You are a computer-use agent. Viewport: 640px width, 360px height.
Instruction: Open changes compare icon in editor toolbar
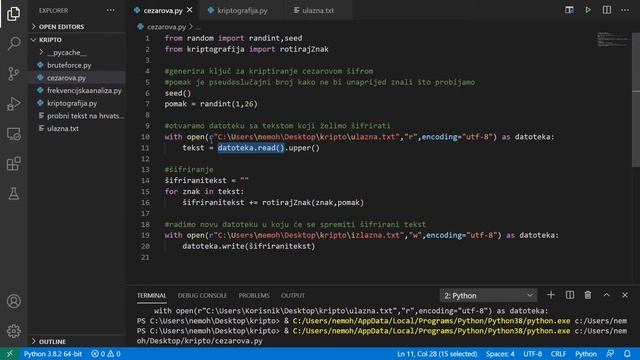pyautogui.click(x=569, y=10)
